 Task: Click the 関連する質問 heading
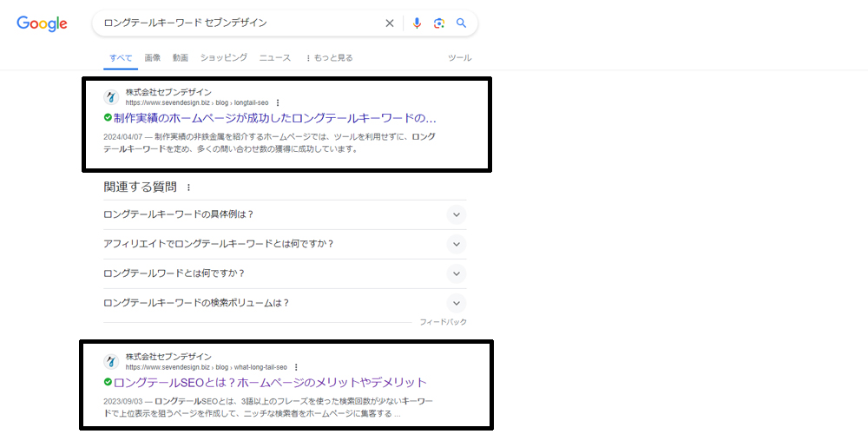[x=140, y=187]
